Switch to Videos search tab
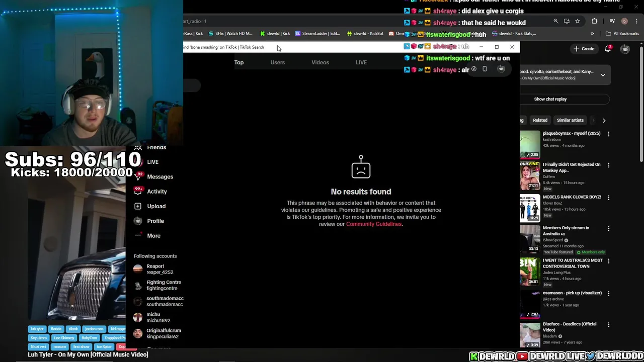This screenshot has width=644, height=362. [320, 62]
